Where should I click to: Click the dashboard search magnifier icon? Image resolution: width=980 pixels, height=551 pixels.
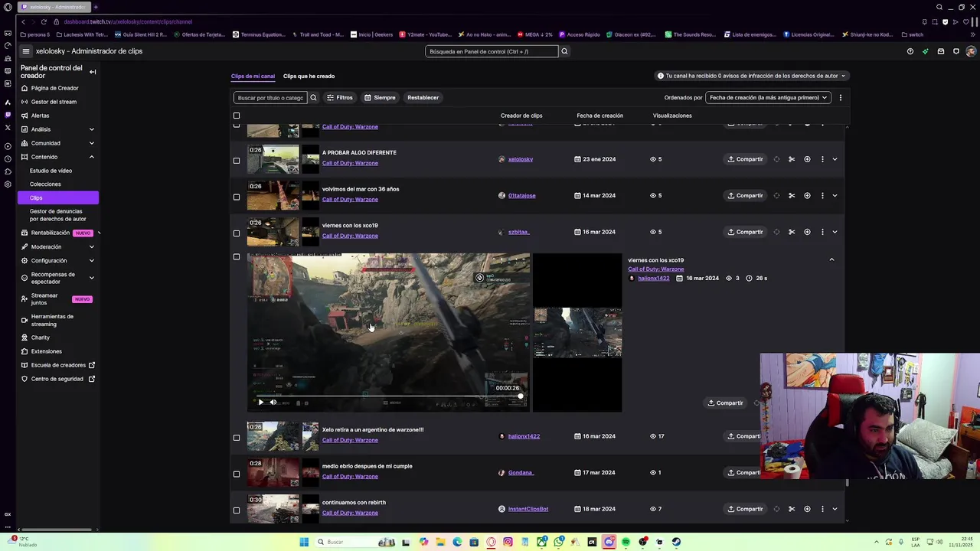[x=564, y=51]
